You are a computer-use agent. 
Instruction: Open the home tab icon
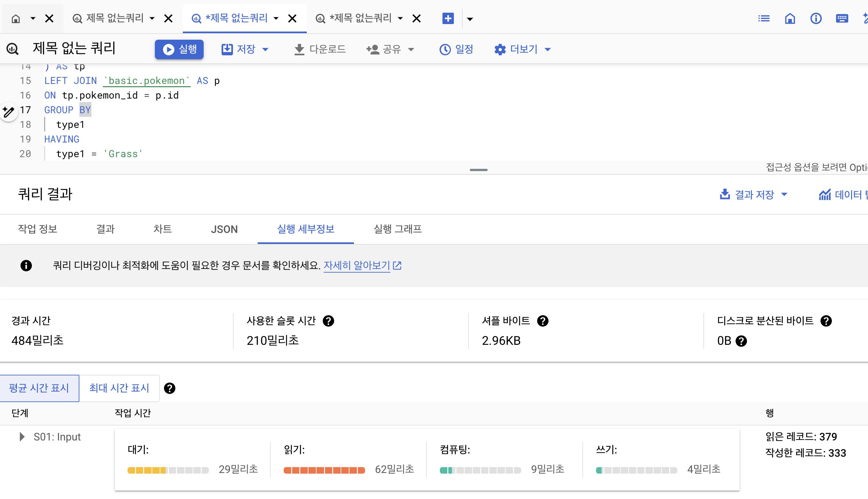[x=15, y=19]
